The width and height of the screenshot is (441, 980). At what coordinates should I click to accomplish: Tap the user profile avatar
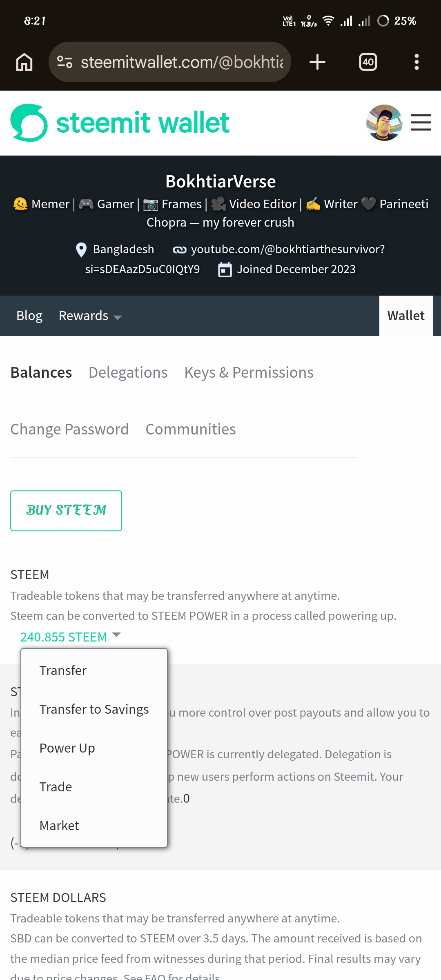(384, 122)
